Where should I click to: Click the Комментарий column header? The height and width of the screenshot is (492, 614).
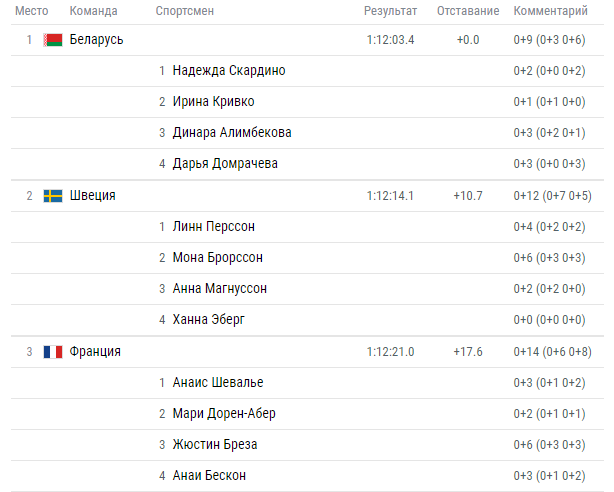tap(551, 11)
